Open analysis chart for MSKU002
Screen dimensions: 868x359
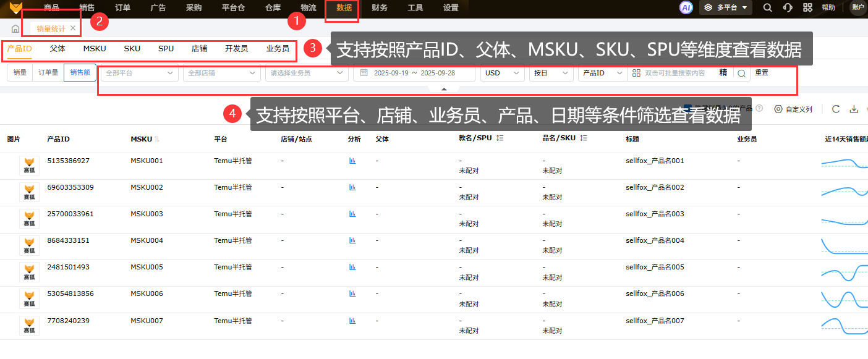[x=352, y=187]
